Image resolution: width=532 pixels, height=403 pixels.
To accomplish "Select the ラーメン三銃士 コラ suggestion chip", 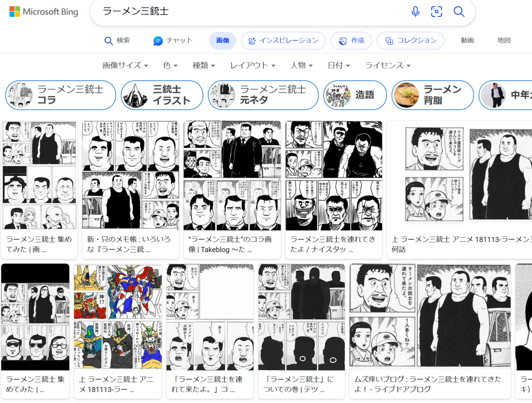I will coord(61,95).
